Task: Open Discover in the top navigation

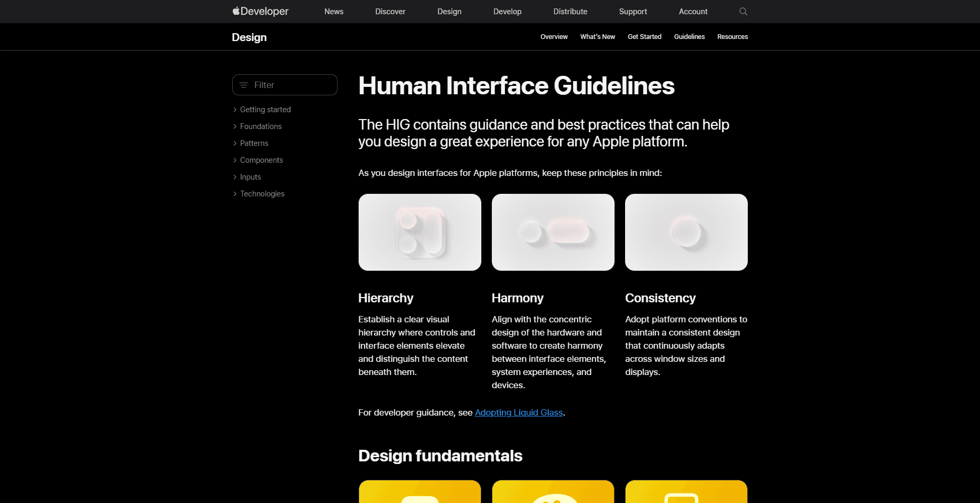Action: 390,12
